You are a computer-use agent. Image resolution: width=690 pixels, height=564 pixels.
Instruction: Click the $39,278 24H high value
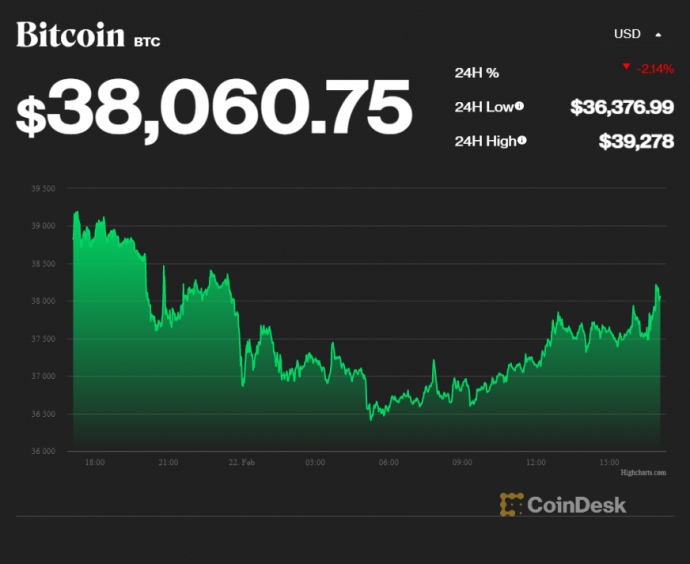point(636,141)
